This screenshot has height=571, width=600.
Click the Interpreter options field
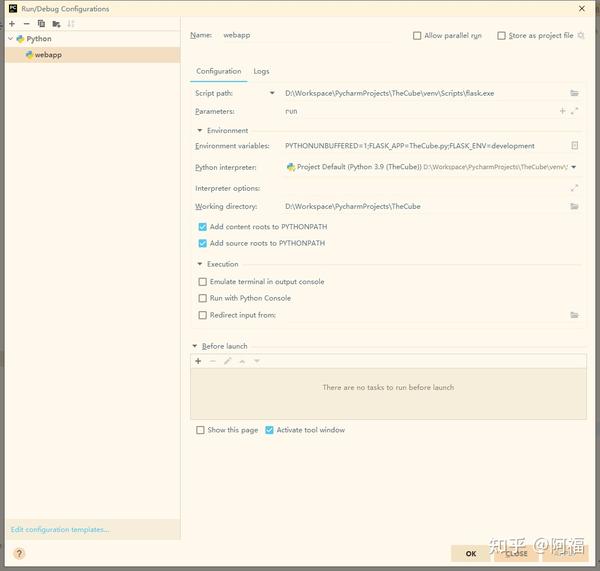[425, 188]
